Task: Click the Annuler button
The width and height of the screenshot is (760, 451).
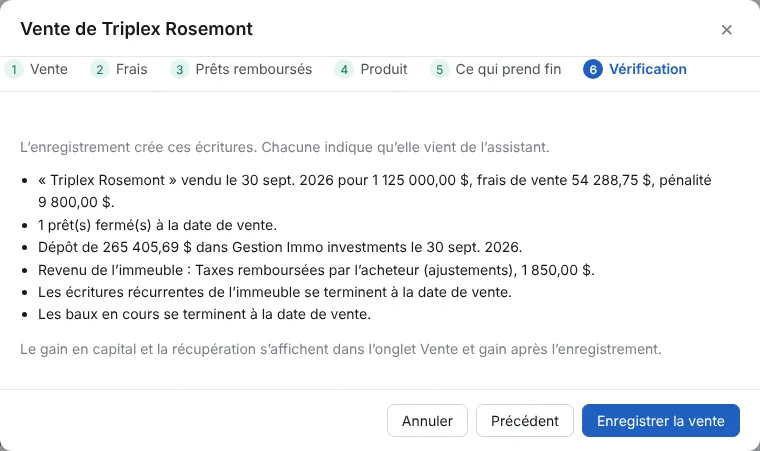Action: pos(427,420)
